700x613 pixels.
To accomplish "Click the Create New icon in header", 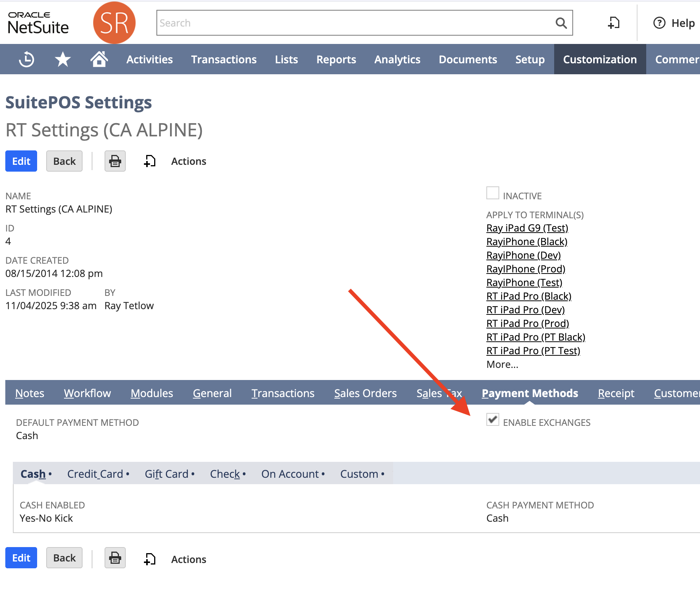I will pyautogui.click(x=613, y=23).
